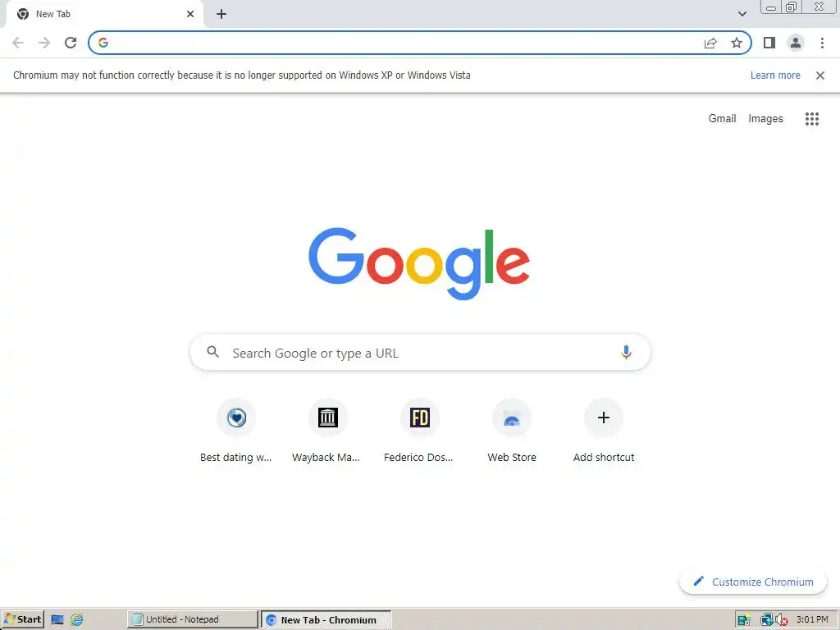Open the Federico Dos shortcut
The image size is (840, 630).
(x=420, y=431)
